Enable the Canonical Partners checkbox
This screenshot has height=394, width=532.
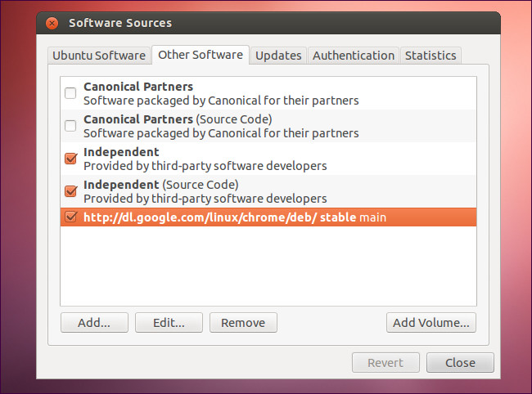click(70, 92)
